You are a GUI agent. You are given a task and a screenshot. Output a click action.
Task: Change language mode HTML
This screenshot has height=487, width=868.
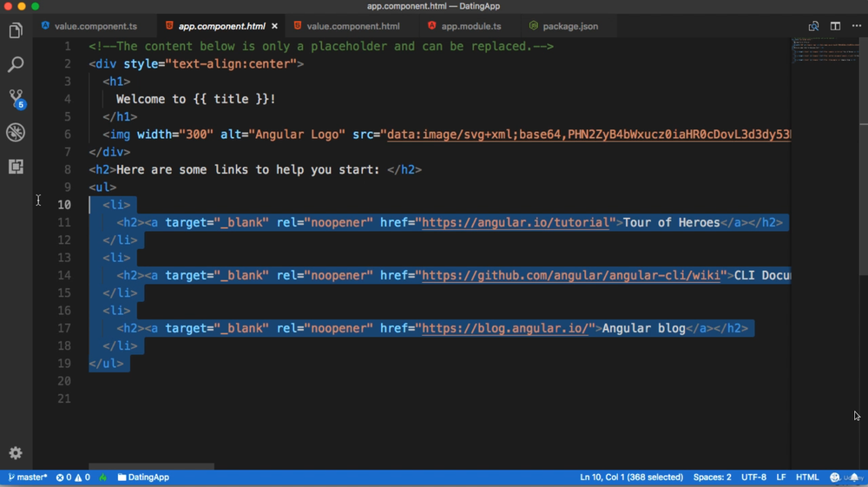coord(806,477)
